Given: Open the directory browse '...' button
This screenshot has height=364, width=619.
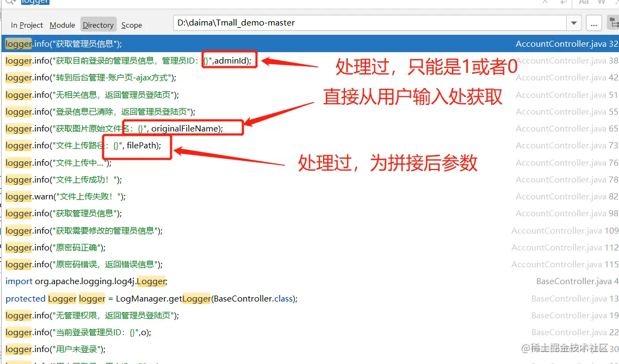Looking at the screenshot, I should tap(594, 23).
